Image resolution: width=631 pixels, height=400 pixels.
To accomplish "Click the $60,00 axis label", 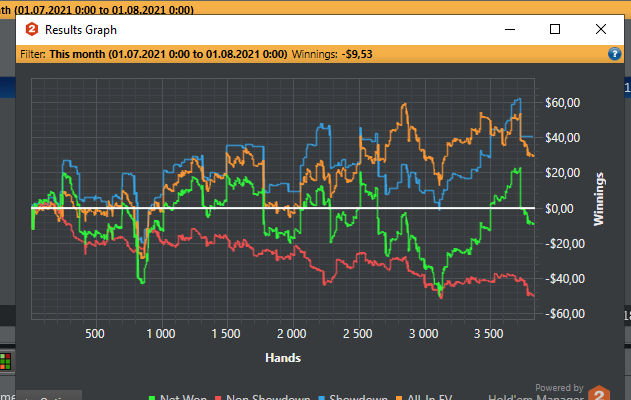I will coord(563,103).
